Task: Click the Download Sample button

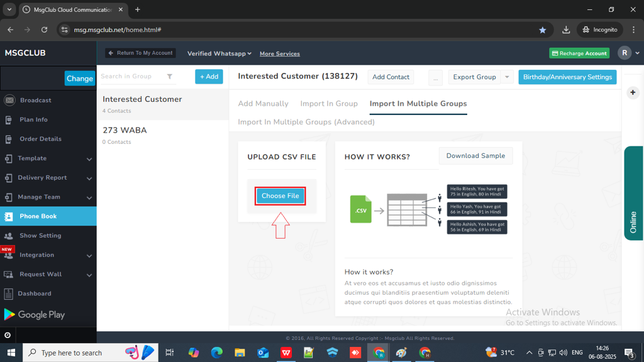Action: point(475,156)
